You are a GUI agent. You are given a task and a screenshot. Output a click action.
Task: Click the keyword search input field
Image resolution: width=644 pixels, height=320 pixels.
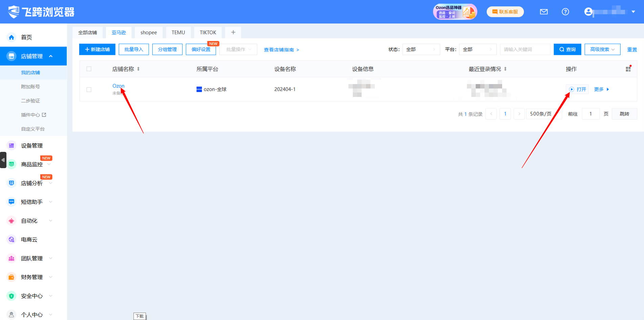(x=524, y=49)
